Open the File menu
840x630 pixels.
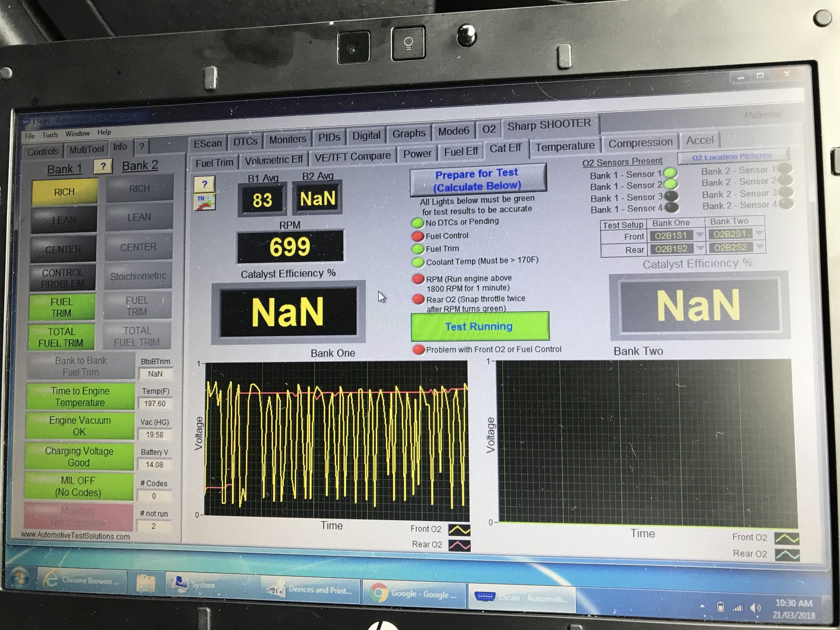[30, 136]
